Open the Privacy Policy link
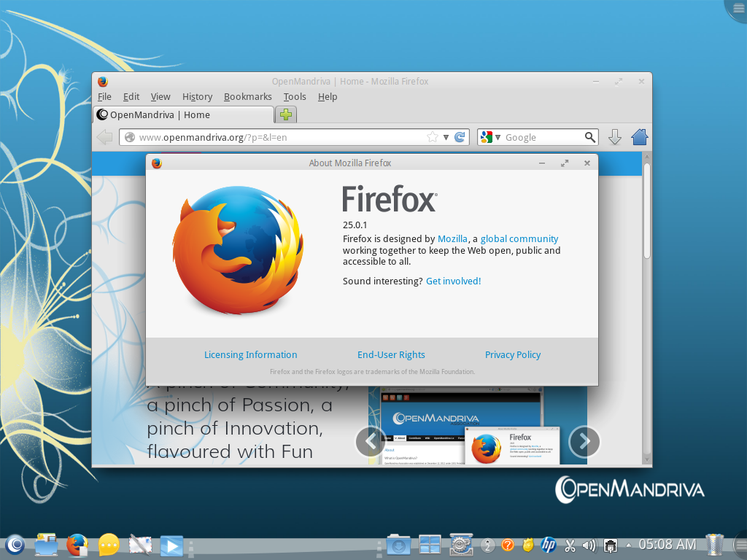The height and width of the screenshot is (560, 747). pyautogui.click(x=513, y=355)
